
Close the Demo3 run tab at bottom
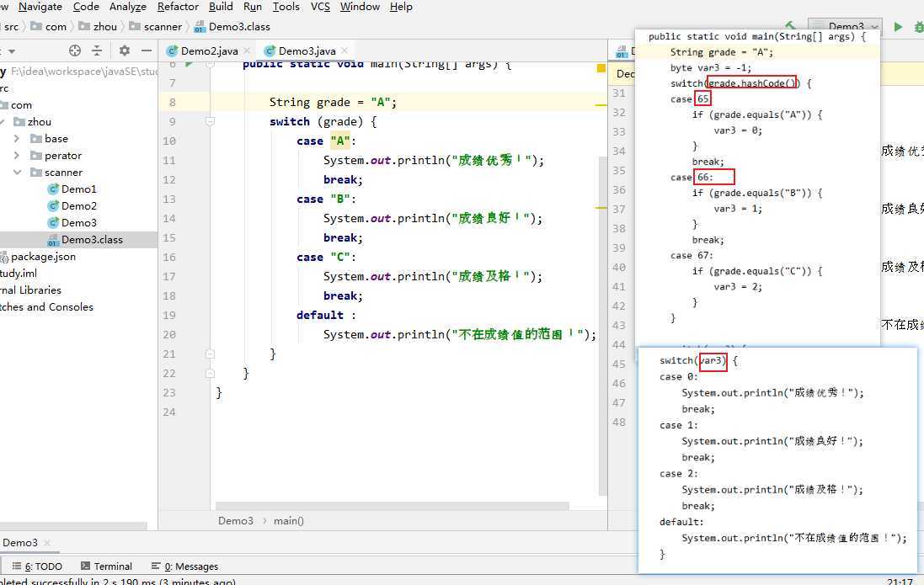point(47,543)
